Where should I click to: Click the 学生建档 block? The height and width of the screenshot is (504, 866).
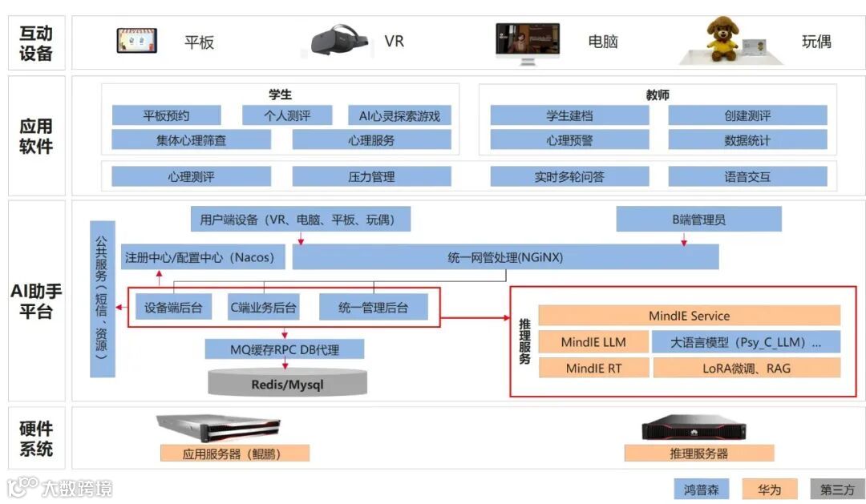[x=569, y=115]
